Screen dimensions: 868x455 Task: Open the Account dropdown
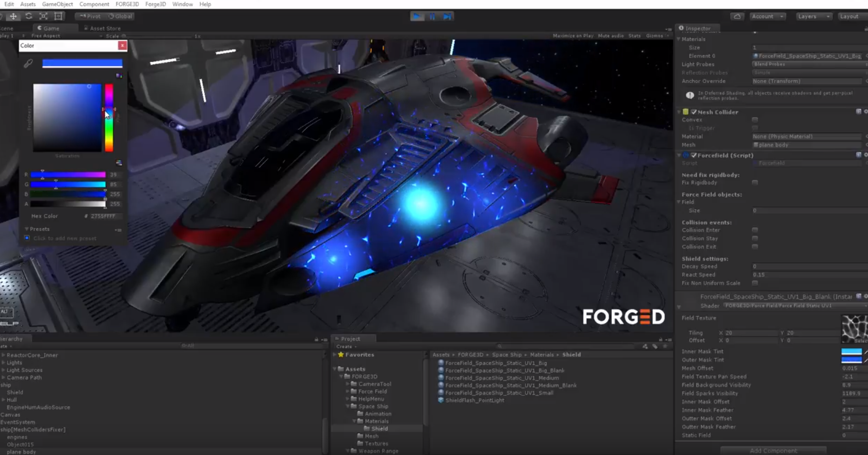(x=767, y=17)
